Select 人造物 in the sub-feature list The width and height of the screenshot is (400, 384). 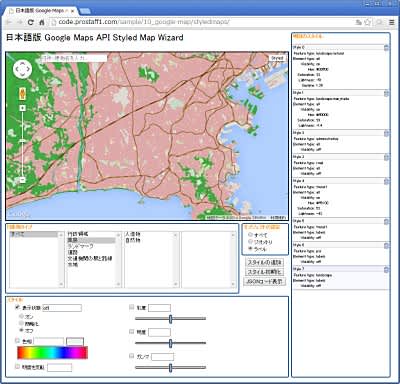tap(133, 234)
